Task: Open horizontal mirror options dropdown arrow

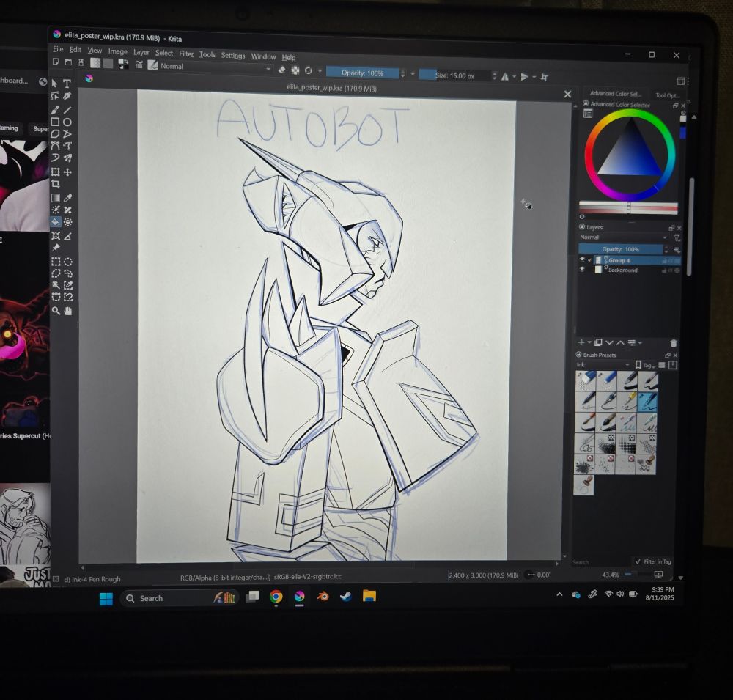Action: click(x=514, y=77)
